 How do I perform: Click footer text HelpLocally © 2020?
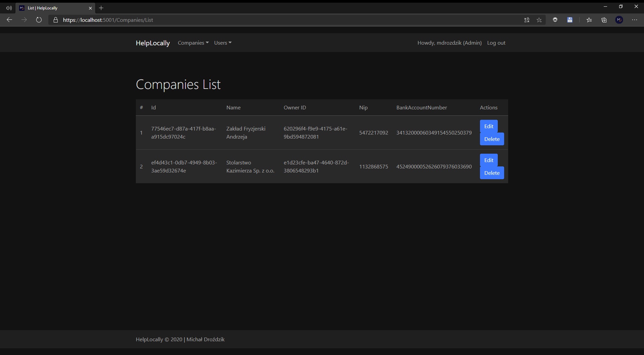coord(159,339)
